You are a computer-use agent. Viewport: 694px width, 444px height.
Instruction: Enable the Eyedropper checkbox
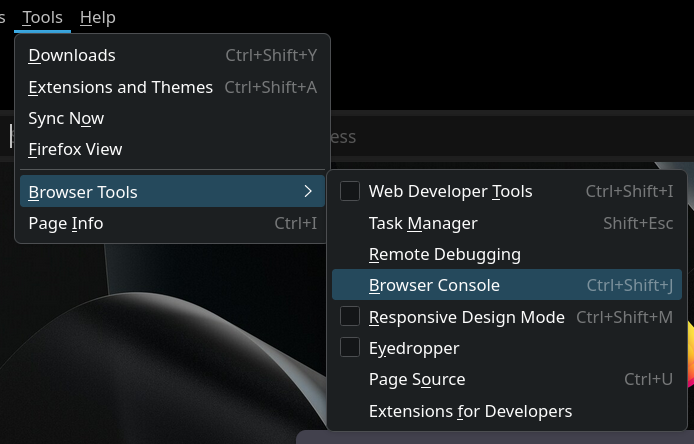click(x=350, y=348)
